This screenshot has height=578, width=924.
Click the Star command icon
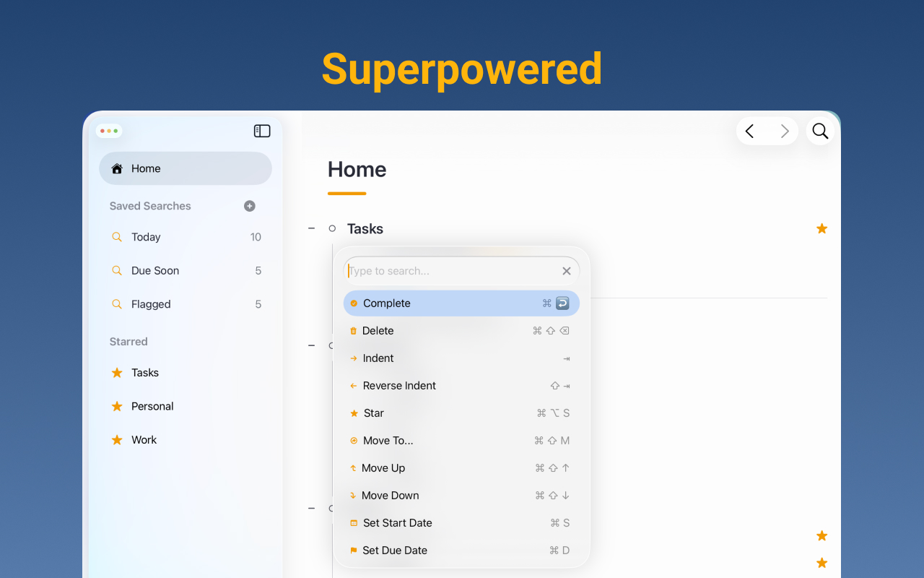pyautogui.click(x=354, y=413)
